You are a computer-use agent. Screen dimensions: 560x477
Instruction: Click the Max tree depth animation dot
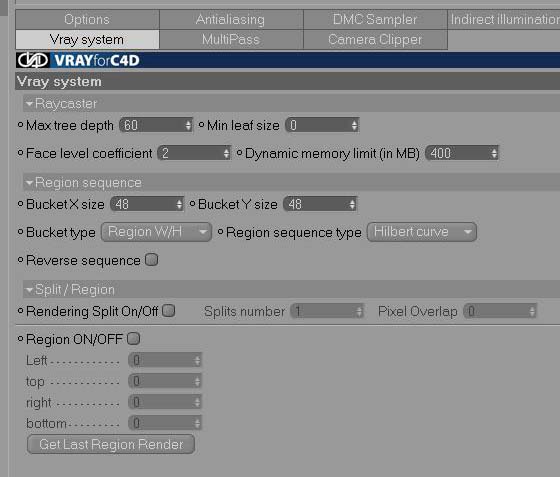click(20, 125)
